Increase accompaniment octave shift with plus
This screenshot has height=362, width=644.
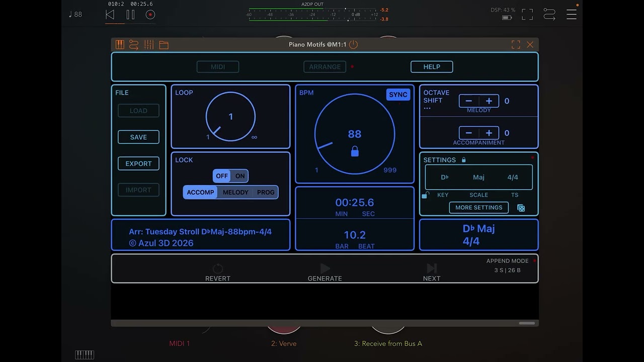coord(489,133)
